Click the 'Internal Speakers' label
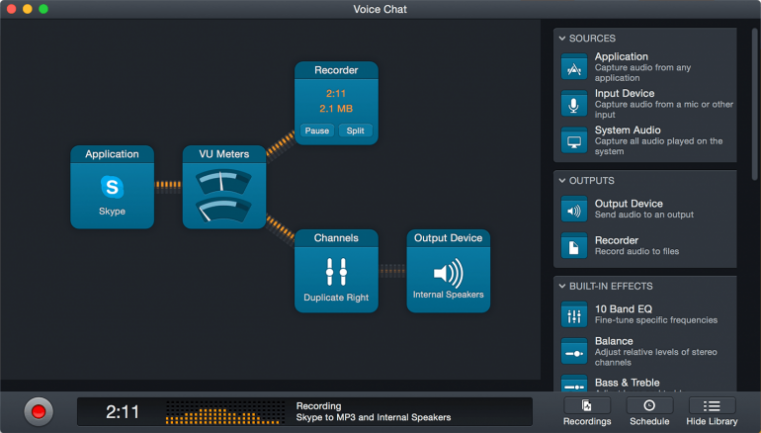761x433 pixels. pos(448,295)
